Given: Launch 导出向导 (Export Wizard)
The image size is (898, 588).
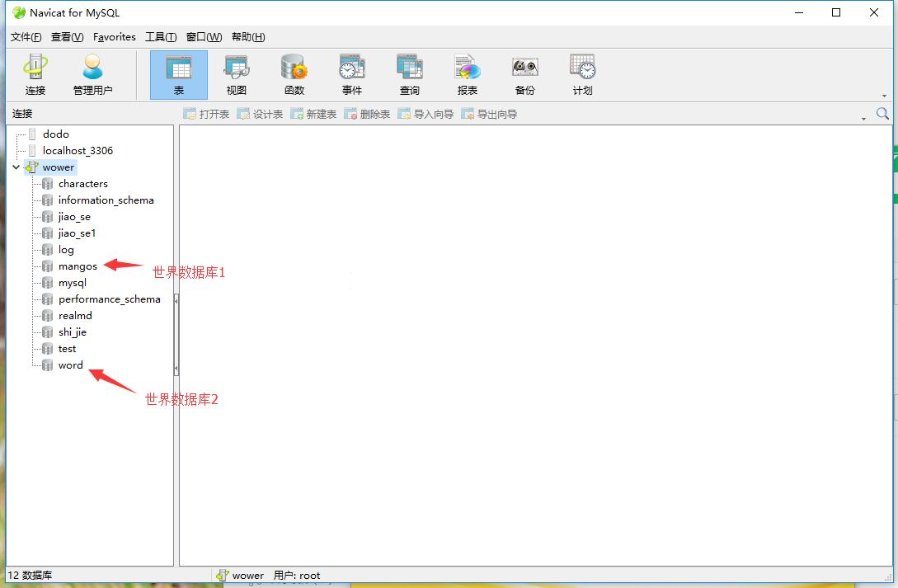Looking at the screenshot, I should point(489,114).
